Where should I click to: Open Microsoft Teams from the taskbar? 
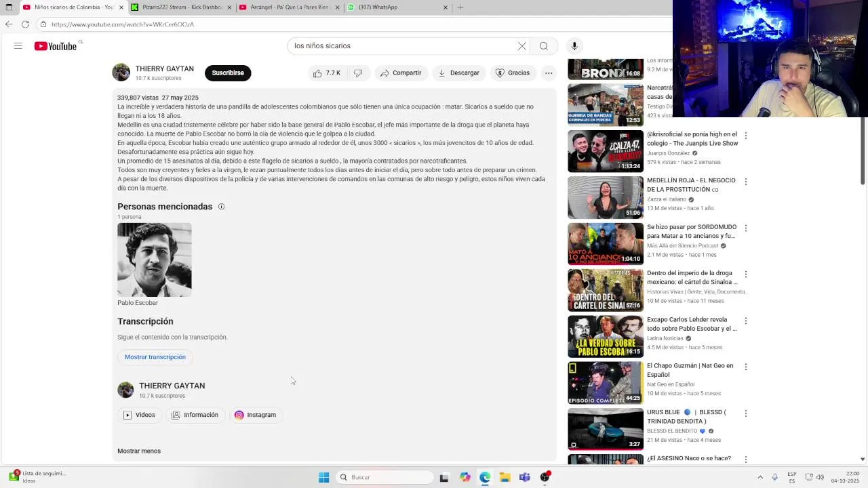pos(525,477)
